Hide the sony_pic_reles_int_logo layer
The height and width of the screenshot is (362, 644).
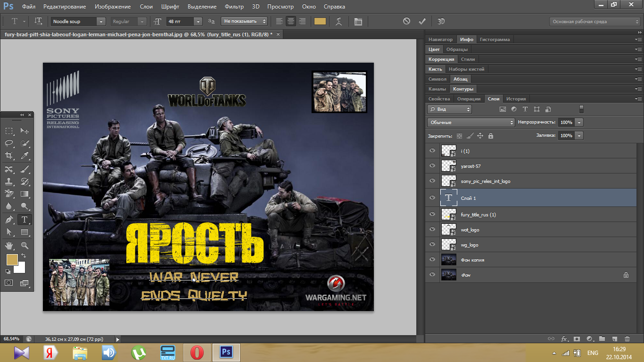(432, 181)
